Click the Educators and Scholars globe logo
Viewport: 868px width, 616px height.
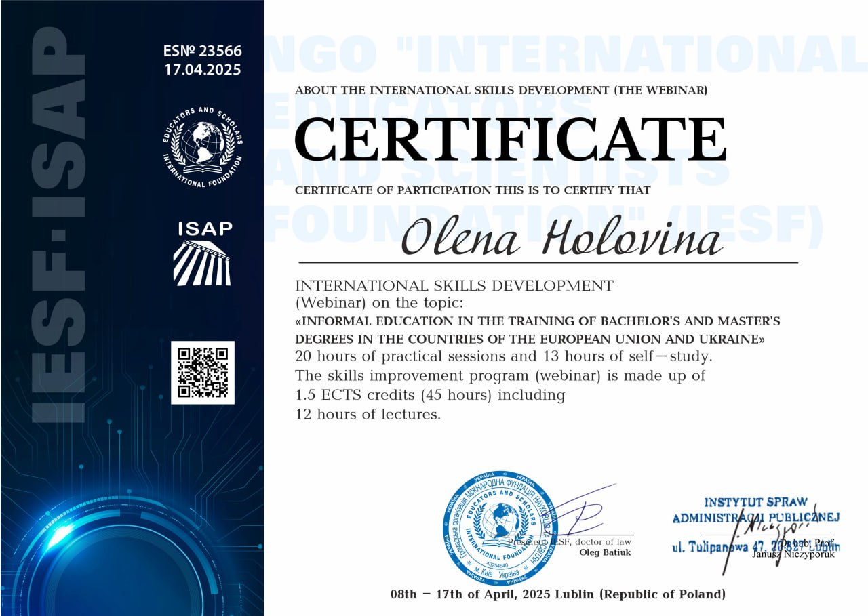click(x=202, y=147)
